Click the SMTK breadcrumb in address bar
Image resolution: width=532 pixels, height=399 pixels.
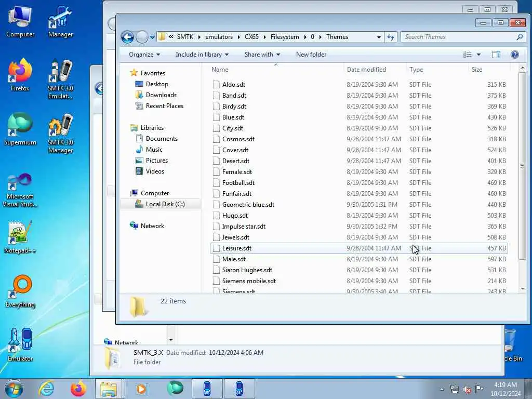pos(185,37)
